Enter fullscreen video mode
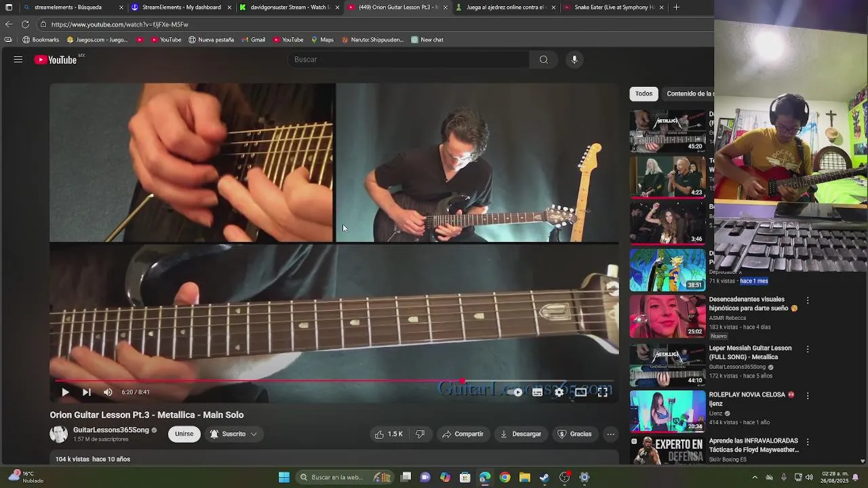 (602, 392)
